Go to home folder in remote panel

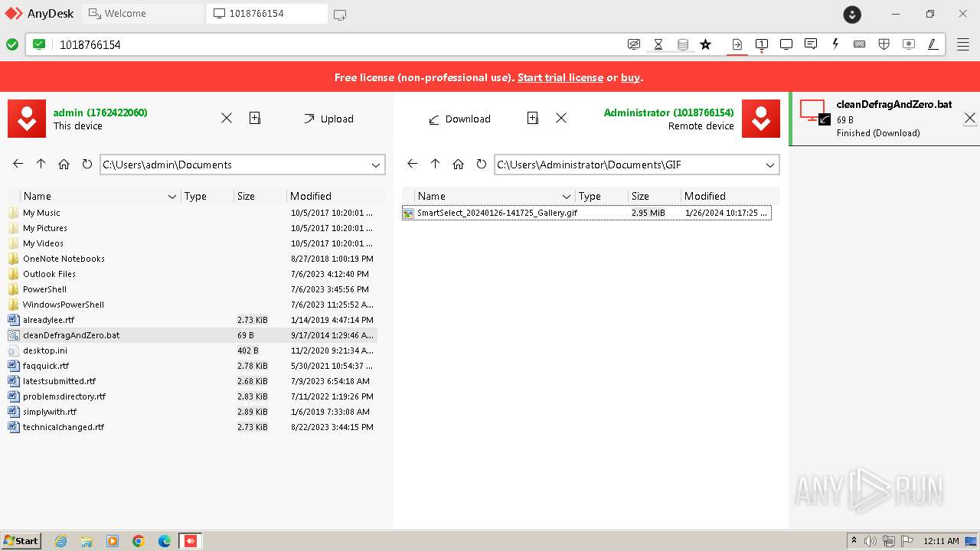459,164
